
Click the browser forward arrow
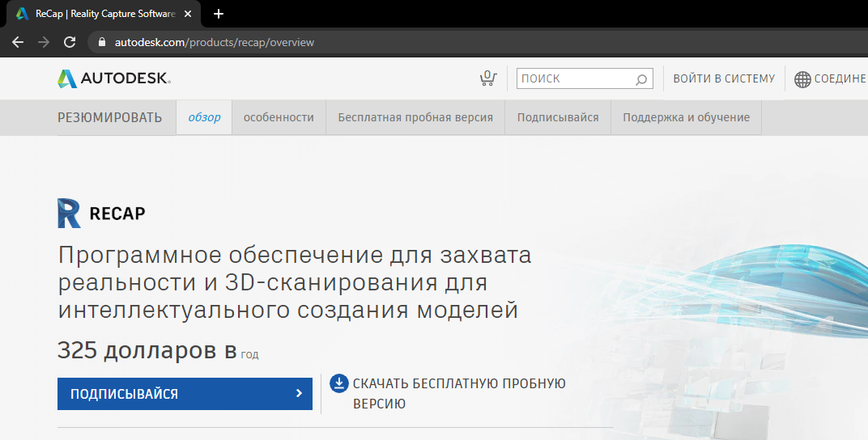(x=44, y=42)
